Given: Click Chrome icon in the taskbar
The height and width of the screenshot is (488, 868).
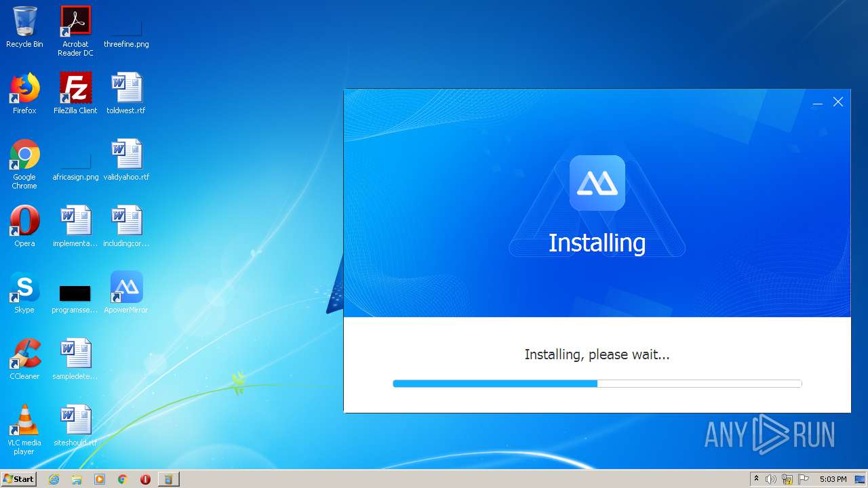Looking at the screenshot, I should (123, 479).
